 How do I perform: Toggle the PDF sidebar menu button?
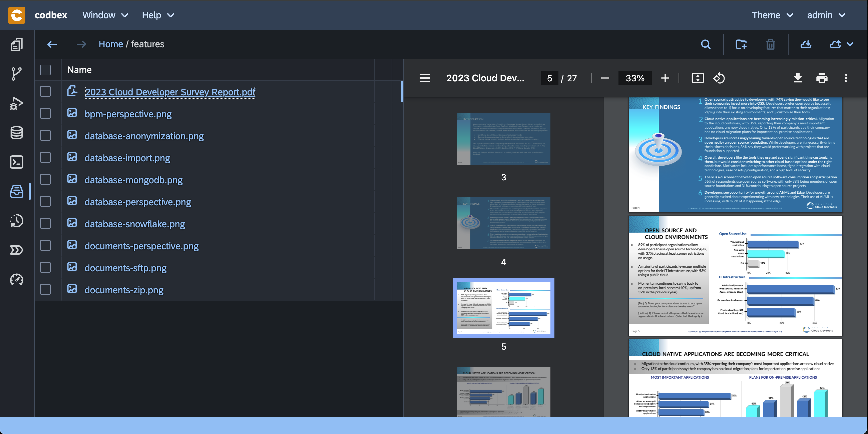pos(425,78)
